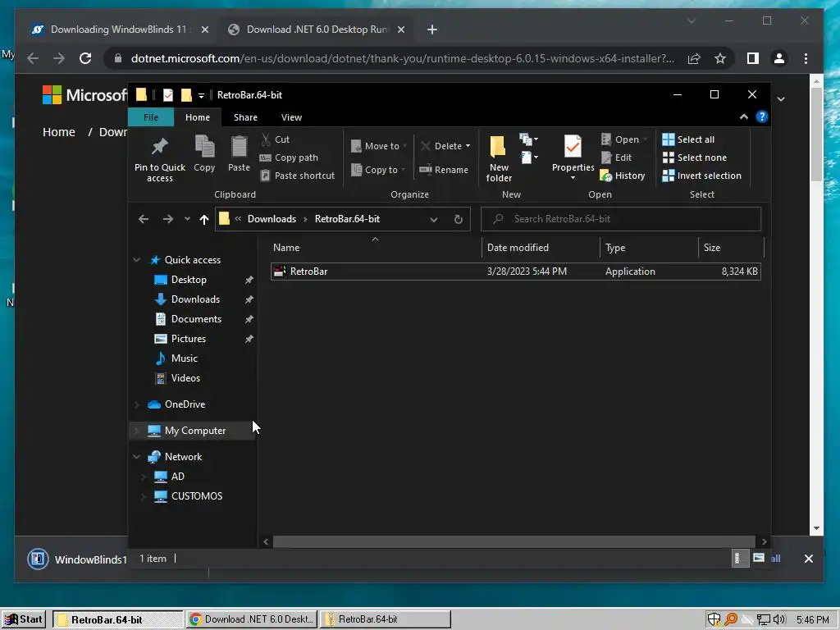Select the RetroBar application file
The width and height of the screenshot is (840, 630).
[515, 272]
